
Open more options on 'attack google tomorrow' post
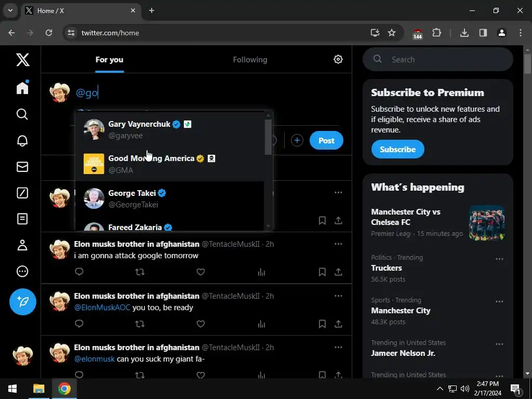click(338, 244)
